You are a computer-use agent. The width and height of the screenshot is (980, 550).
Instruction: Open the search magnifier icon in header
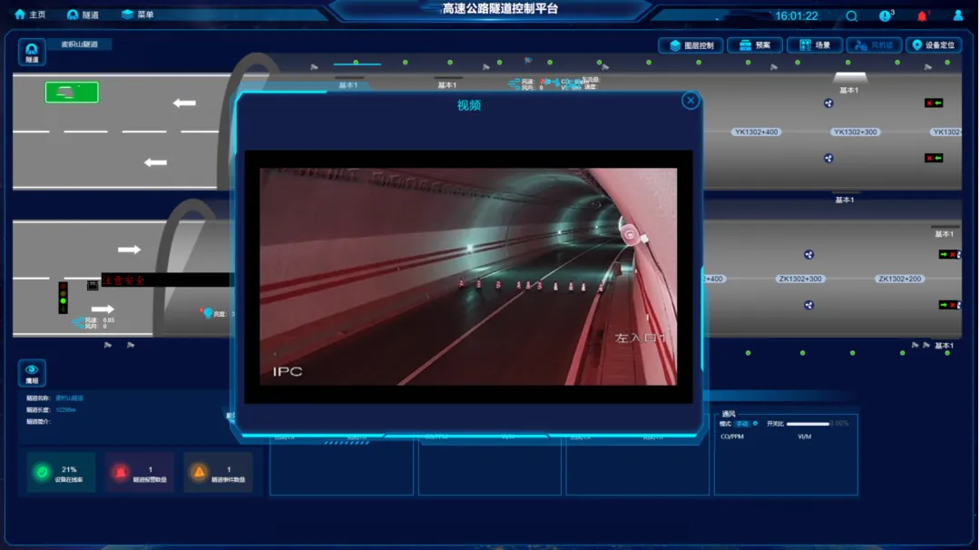click(851, 15)
